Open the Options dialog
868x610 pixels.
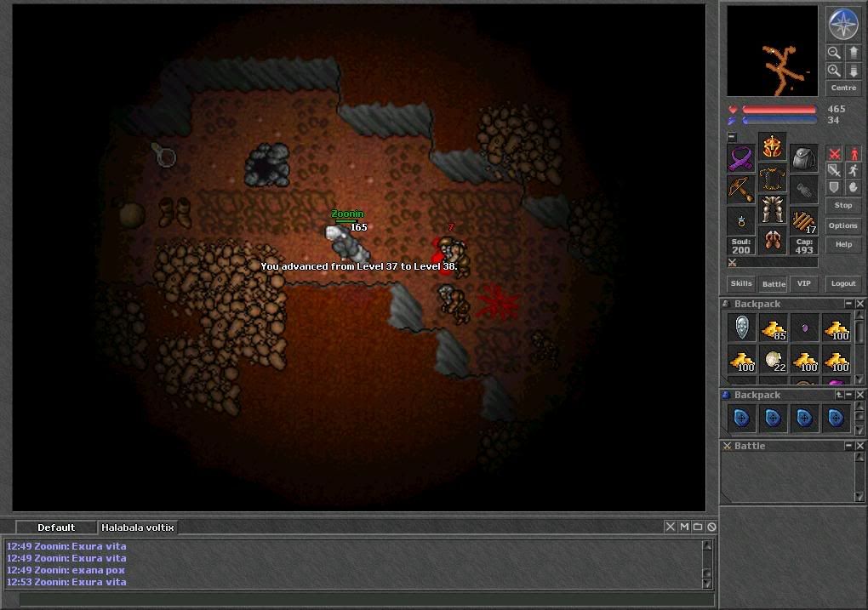(x=843, y=225)
